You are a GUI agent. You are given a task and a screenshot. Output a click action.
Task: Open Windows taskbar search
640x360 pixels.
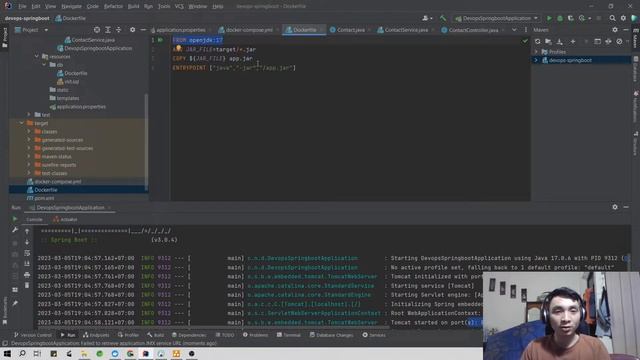point(22,353)
